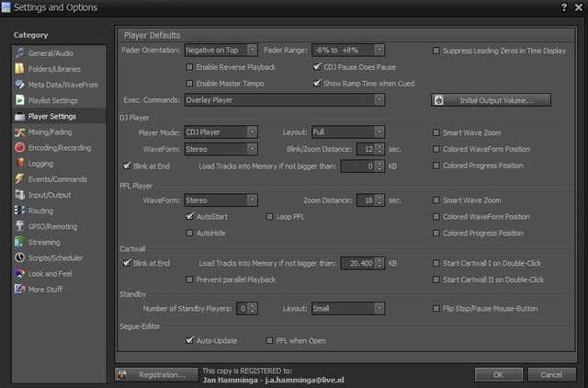Click the Scripts/Scheduler clock icon
The width and height of the screenshot is (588, 388).
coord(19,257)
